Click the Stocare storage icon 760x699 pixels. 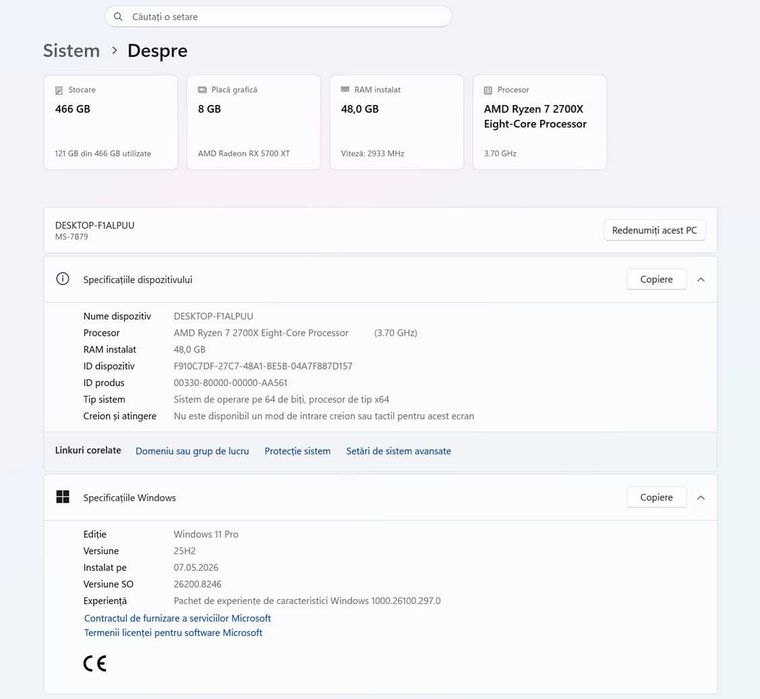point(59,90)
